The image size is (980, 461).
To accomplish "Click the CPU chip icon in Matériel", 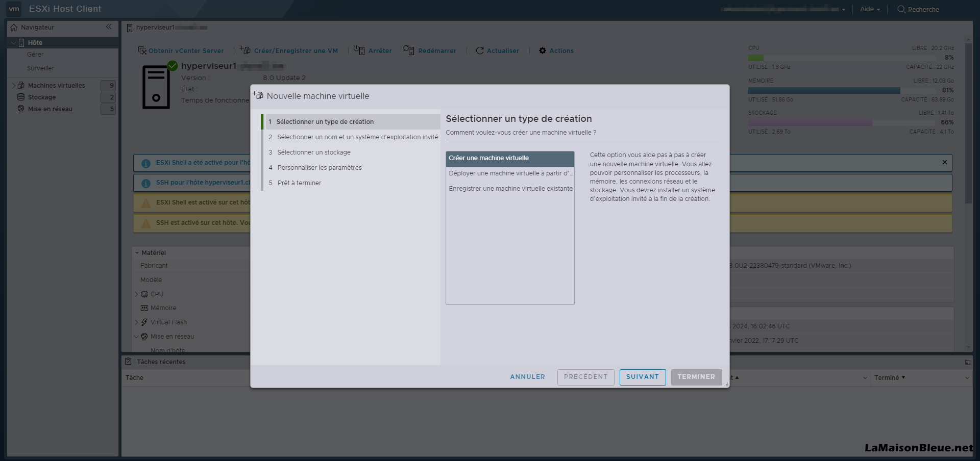I will click(144, 294).
